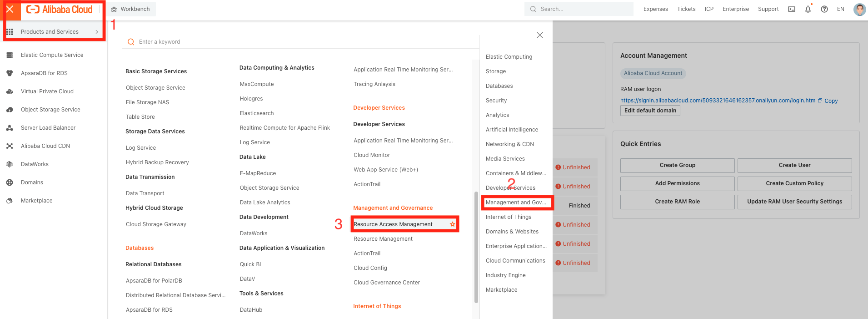Viewport: 868px width, 319px height.
Task: Click Create User button
Action: tap(795, 165)
